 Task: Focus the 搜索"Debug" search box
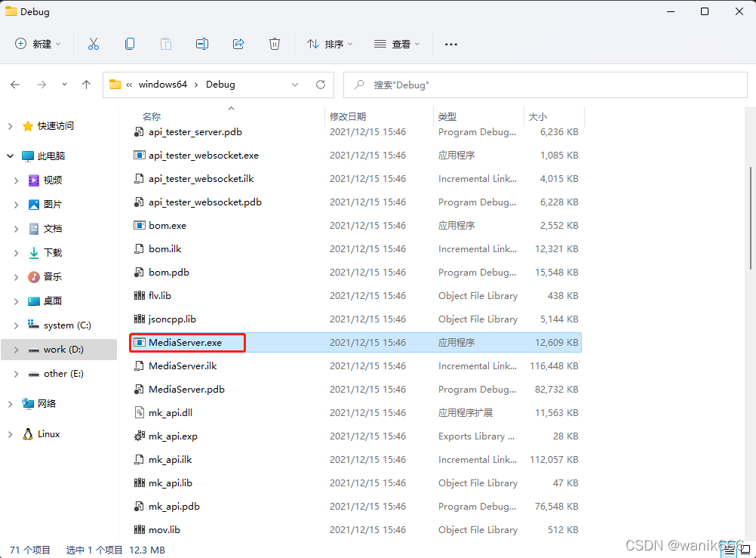point(545,85)
